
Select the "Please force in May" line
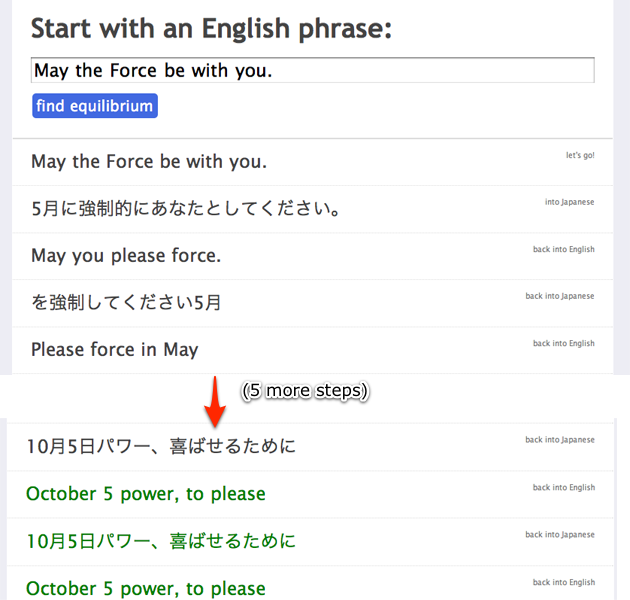click(x=115, y=350)
